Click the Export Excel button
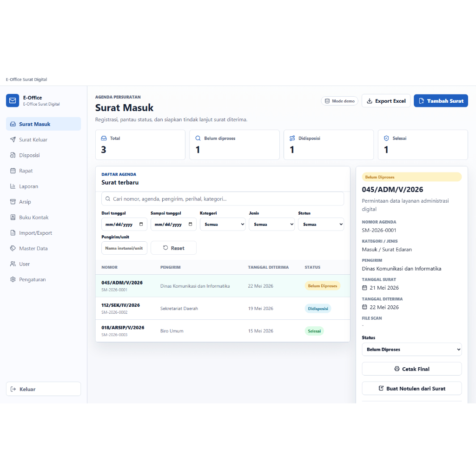This screenshot has width=476, height=476. [386, 101]
